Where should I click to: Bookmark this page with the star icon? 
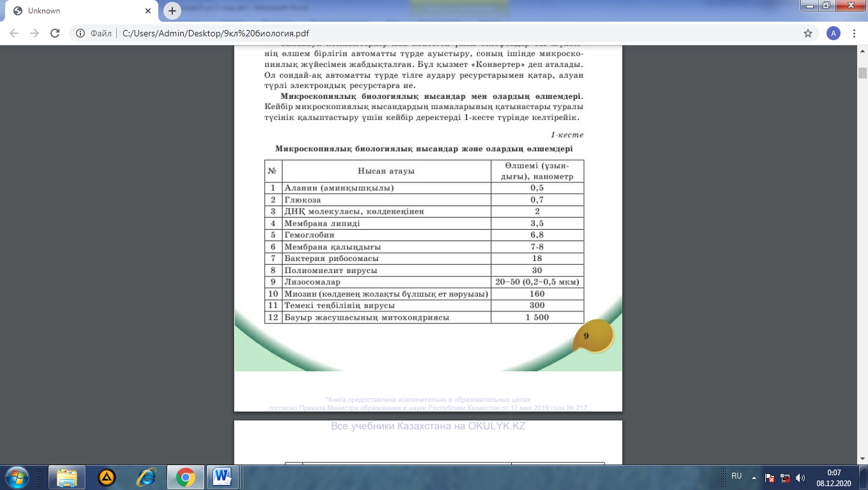pos(808,33)
